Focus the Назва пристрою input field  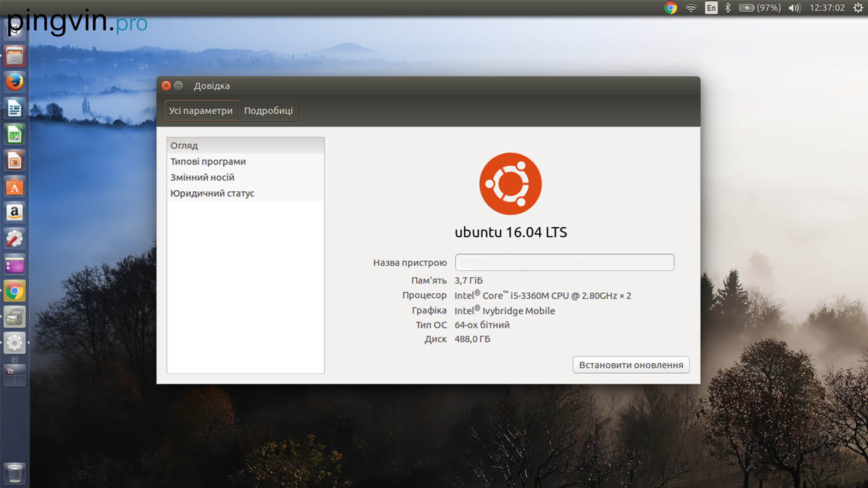pyautogui.click(x=565, y=263)
